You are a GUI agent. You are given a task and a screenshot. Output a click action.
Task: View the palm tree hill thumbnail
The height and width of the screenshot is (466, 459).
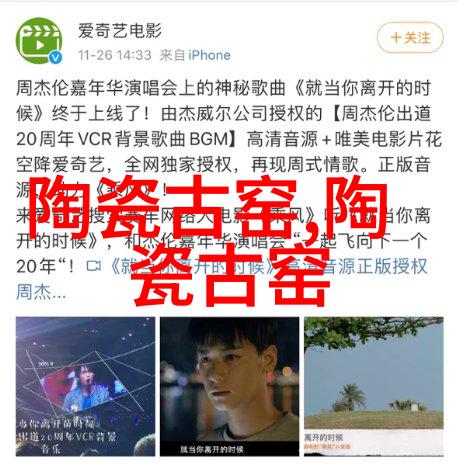coord(374,386)
